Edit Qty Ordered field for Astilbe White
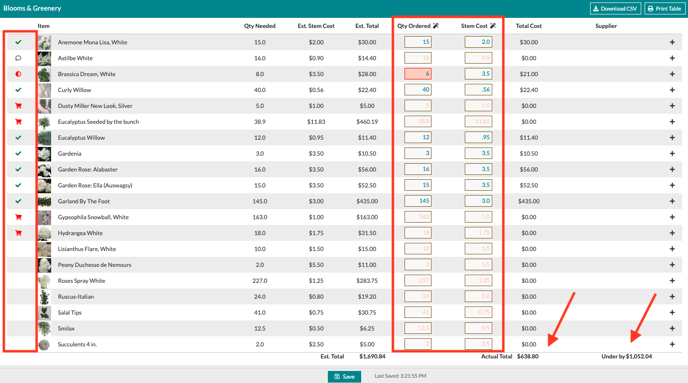The width and height of the screenshot is (688, 383). coord(418,58)
